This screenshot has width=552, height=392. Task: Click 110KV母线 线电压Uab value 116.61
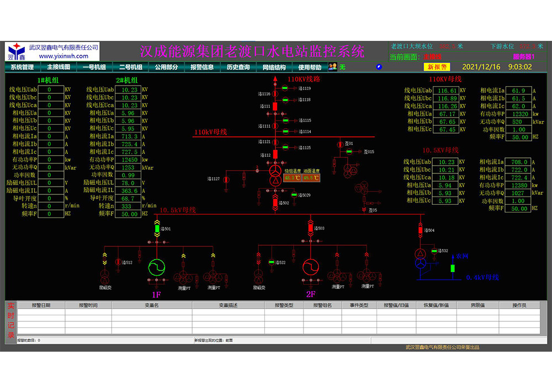(446, 91)
